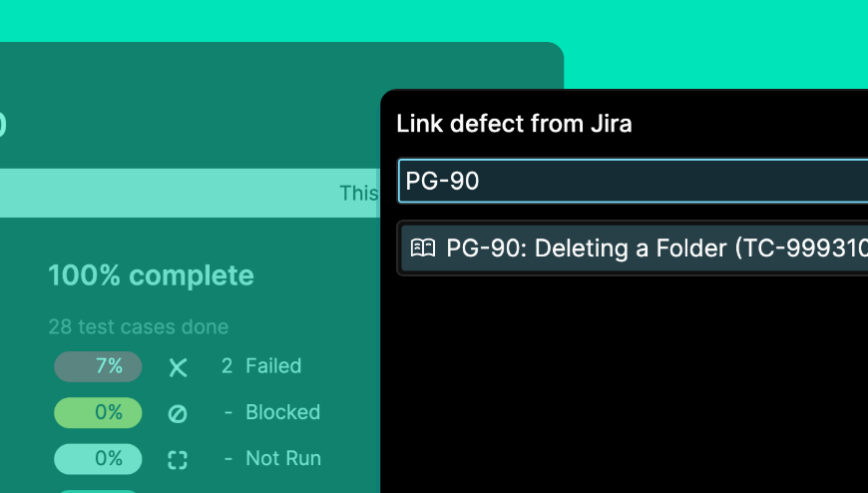
Task: Open the "28 test cases done" text
Action: tap(138, 326)
